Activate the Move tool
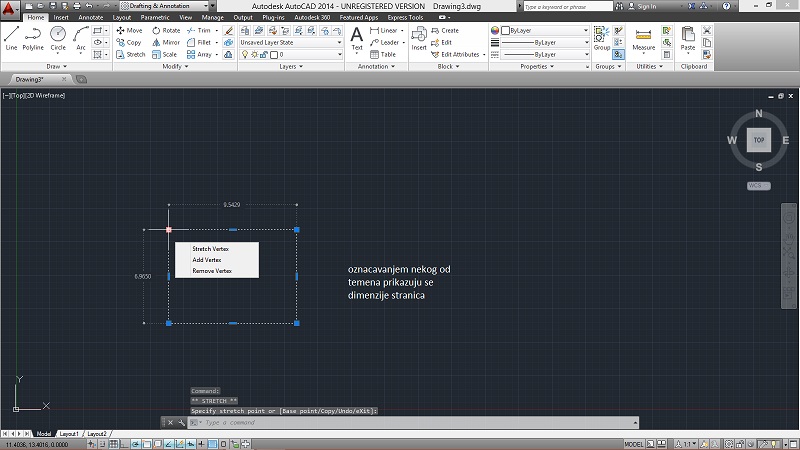The width and height of the screenshot is (800, 450). coord(128,30)
